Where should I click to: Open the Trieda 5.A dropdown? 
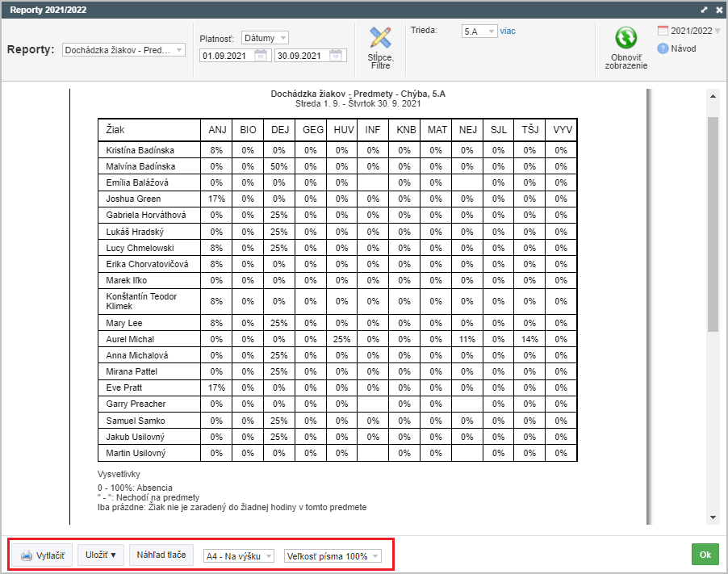[479, 31]
